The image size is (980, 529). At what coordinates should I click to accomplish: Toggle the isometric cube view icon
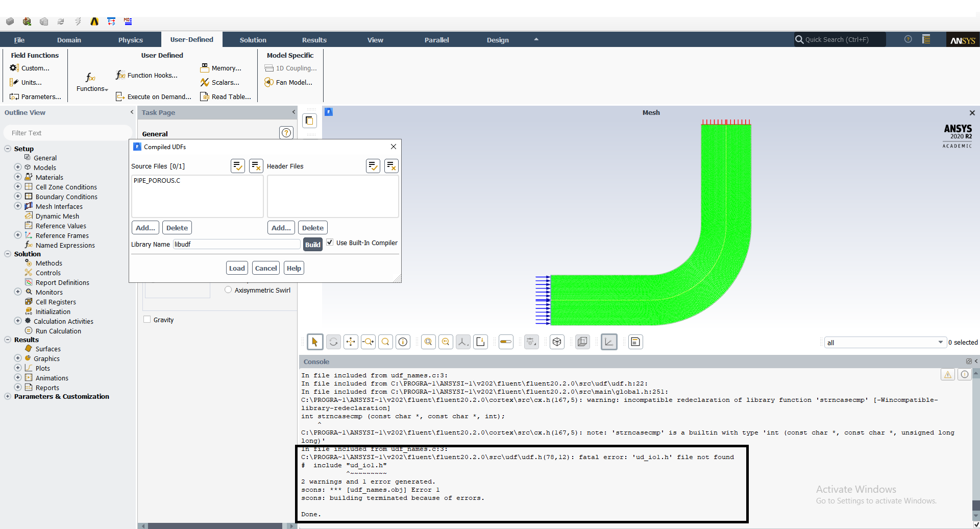557,342
